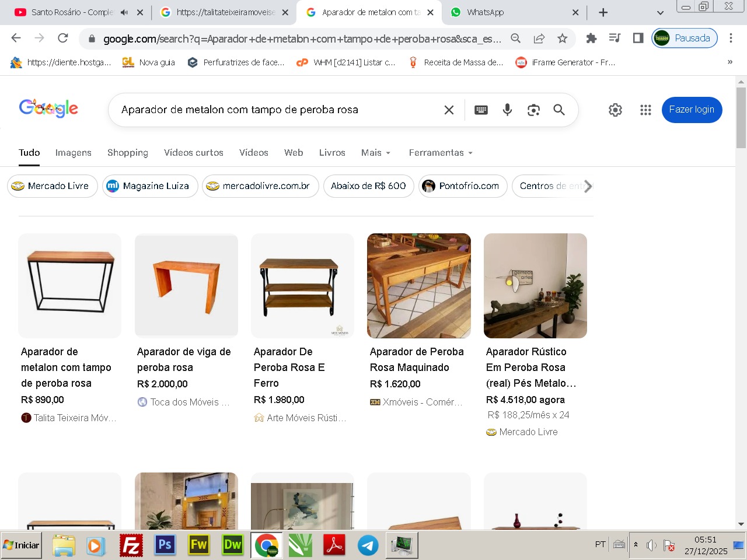Viewport: 747px width, 560px height.
Task: Mute the Santo Rosário tab audio
Action: pos(124,12)
